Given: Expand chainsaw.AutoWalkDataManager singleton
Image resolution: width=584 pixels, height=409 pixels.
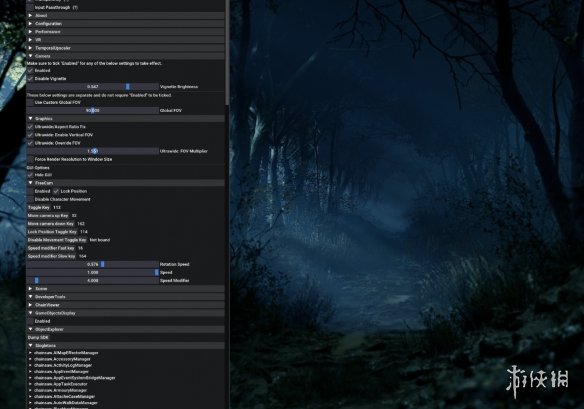Looking at the screenshot, I should (x=64, y=403).
